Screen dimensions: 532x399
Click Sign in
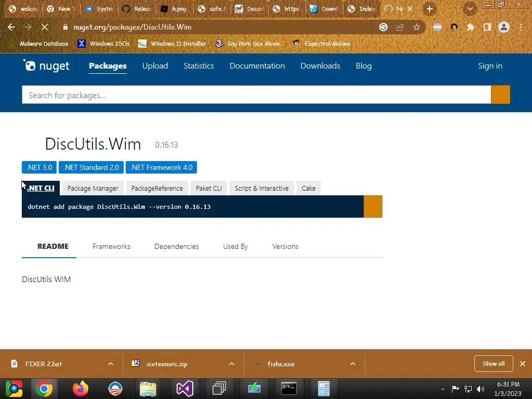(490, 66)
